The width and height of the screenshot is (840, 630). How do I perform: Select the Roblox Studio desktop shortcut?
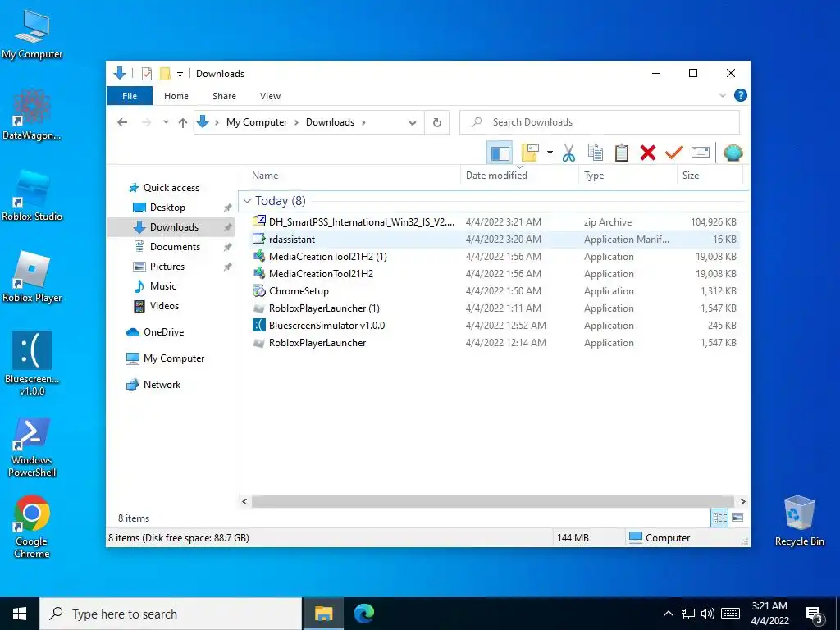click(32, 196)
